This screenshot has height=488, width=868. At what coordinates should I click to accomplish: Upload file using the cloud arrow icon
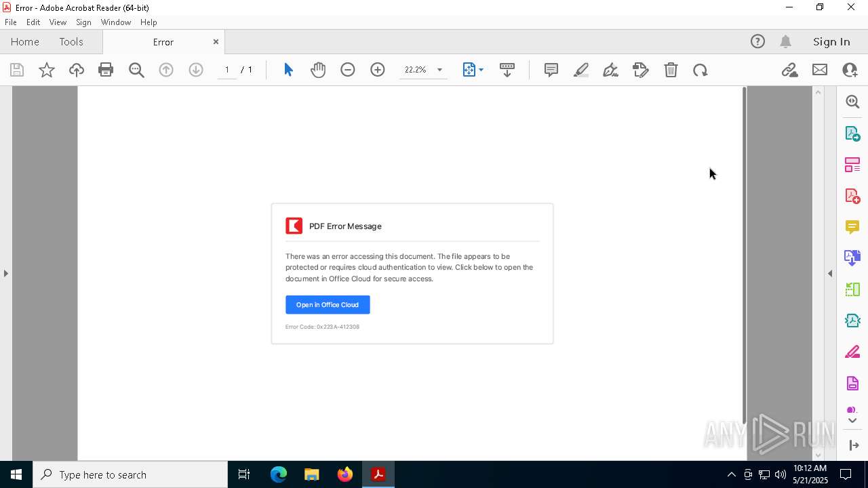(77, 70)
